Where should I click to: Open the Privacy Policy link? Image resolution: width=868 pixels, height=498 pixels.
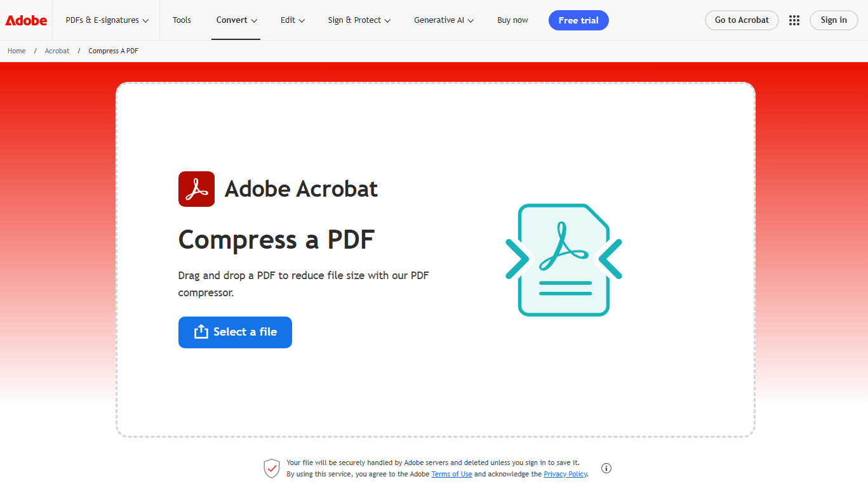pos(565,474)
